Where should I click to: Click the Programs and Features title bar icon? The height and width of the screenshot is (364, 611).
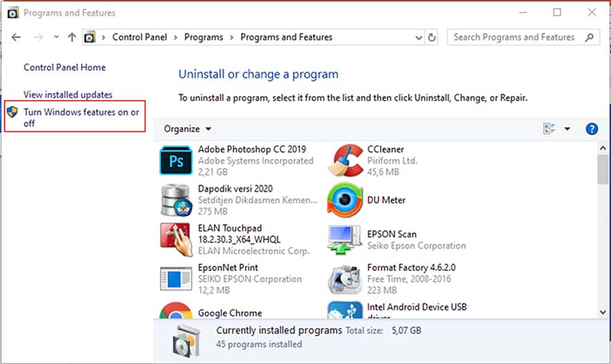pyautogui.click(x=13, y=13)
